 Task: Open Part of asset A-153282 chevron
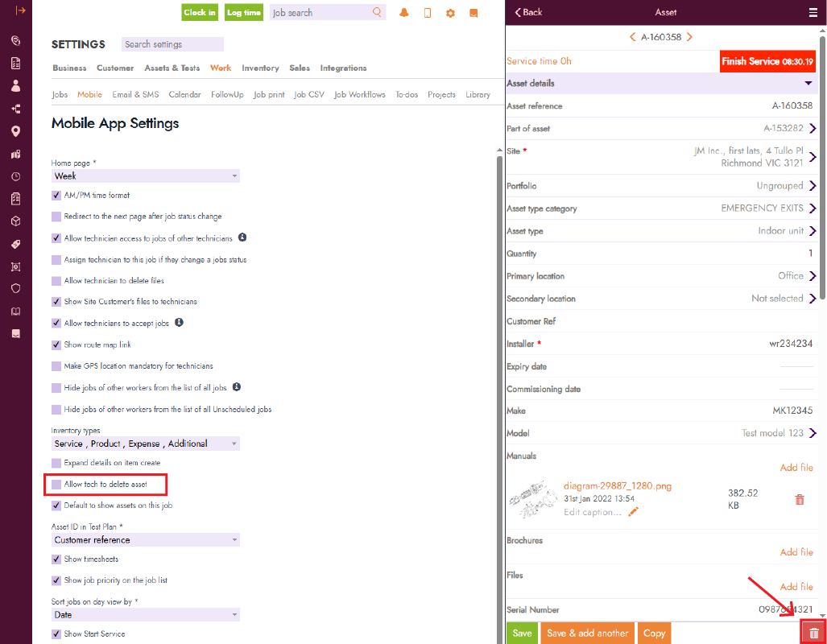click(813, 128)
